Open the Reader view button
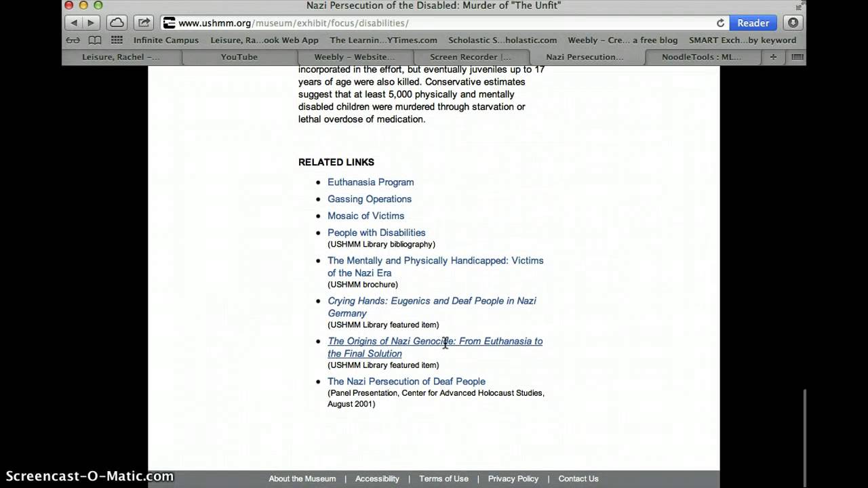Viewport: 868px width, 488px height. (x=753, y=22)
